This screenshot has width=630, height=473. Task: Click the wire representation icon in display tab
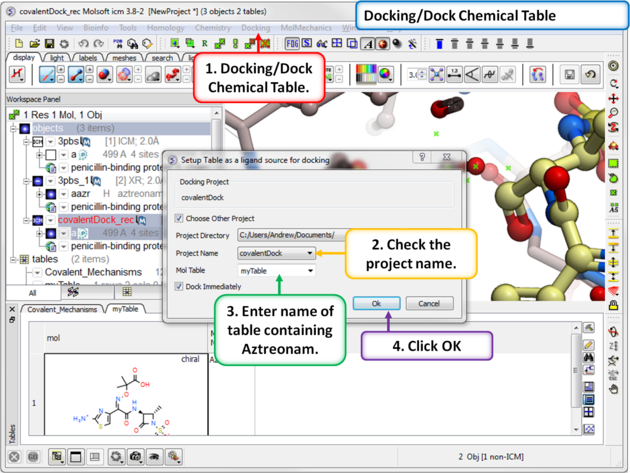pos(47,75)
